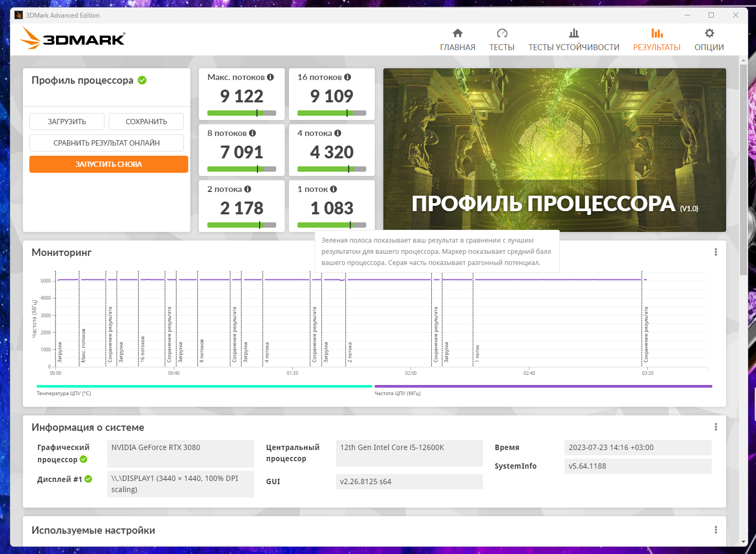Click the green check next to Дисплей #1
756x554 pixels.
tap(89, 479)
